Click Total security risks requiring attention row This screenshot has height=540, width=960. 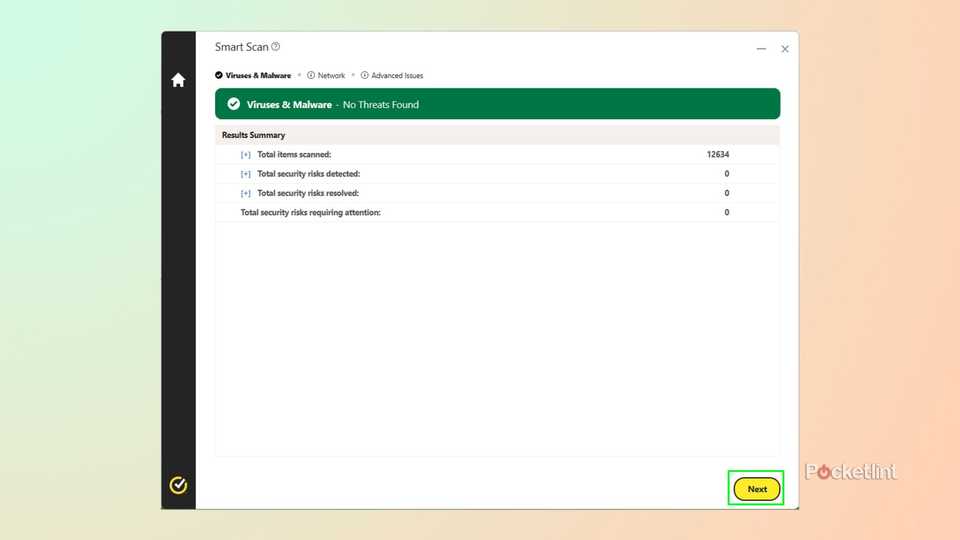point(497,212)
